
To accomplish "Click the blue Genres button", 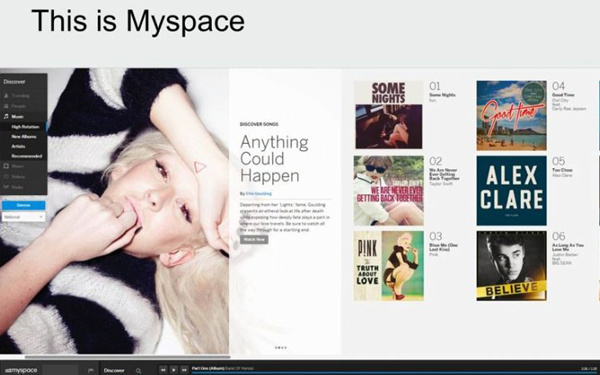I will 23,205.
